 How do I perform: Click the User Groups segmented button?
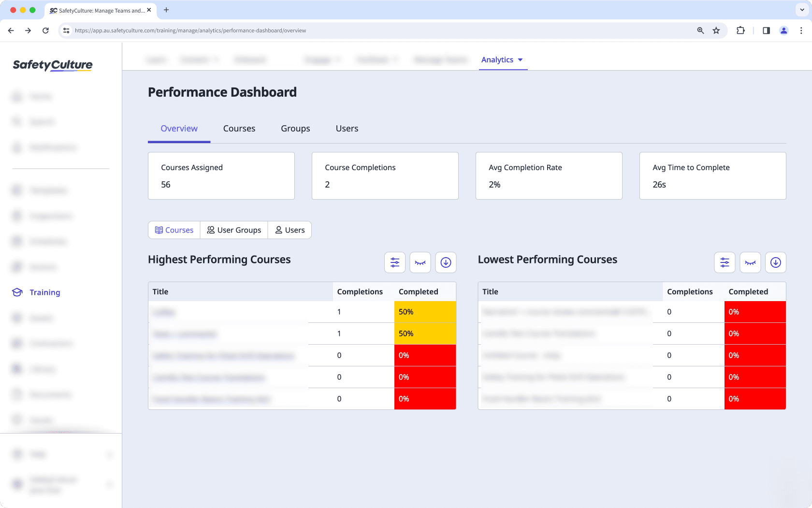pyautogui.click(x=234, y=230)
